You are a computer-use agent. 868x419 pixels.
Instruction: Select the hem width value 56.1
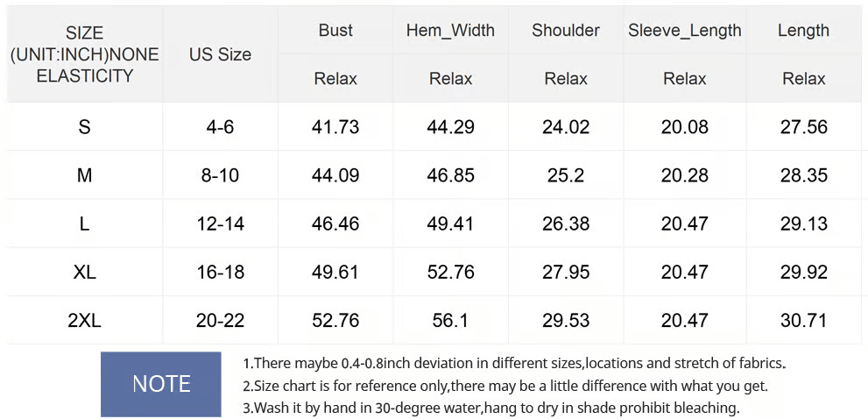(450, 321)
